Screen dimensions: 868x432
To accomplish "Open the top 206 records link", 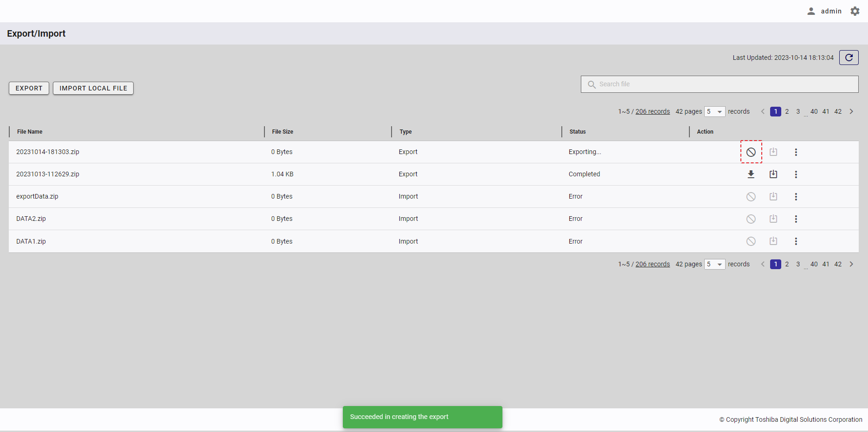I will click(652, 112).
